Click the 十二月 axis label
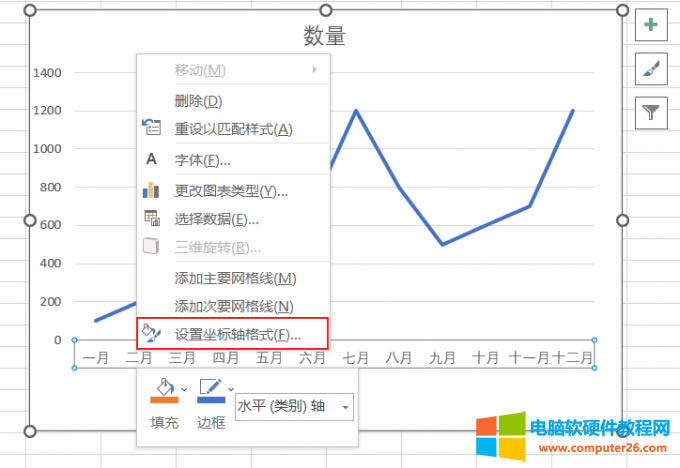The image size is (680, 468). [572, 358]
